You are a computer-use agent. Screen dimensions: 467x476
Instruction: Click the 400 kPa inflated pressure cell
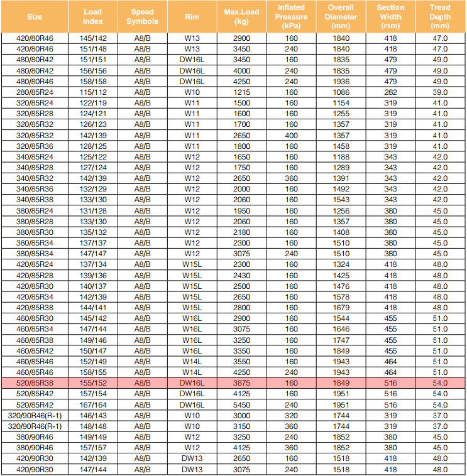tap(292, 135)
